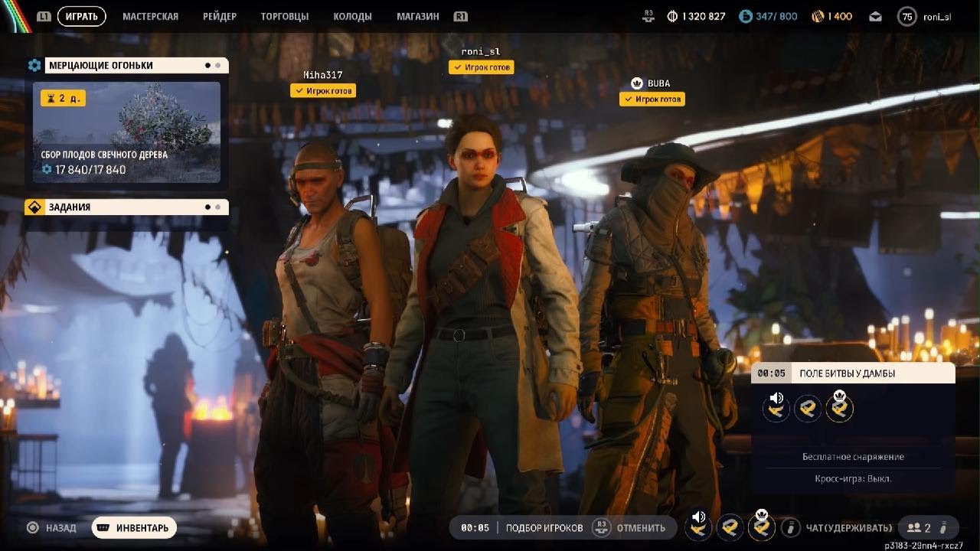Open the МАСТЕРСКАЯ tab
The image size is (980, 551).
(150, 16)
